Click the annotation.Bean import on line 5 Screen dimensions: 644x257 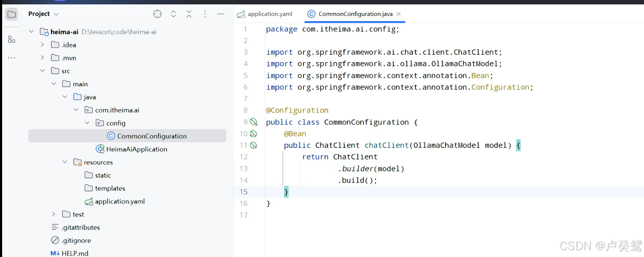tap(379, 75)
